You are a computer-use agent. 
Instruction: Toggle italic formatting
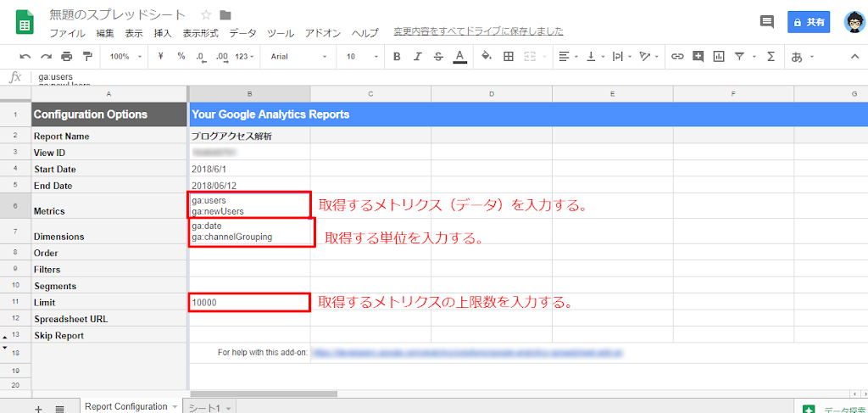[x=417, y=57]
